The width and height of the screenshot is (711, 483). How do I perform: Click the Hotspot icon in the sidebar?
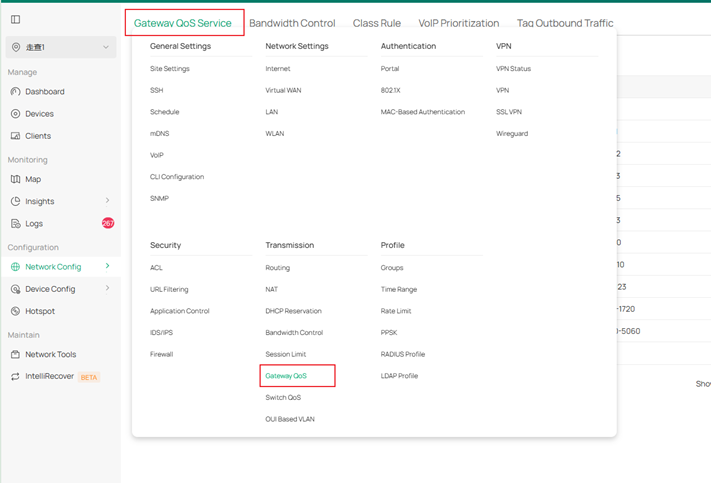pyautogui.click(x=15, y=311)
